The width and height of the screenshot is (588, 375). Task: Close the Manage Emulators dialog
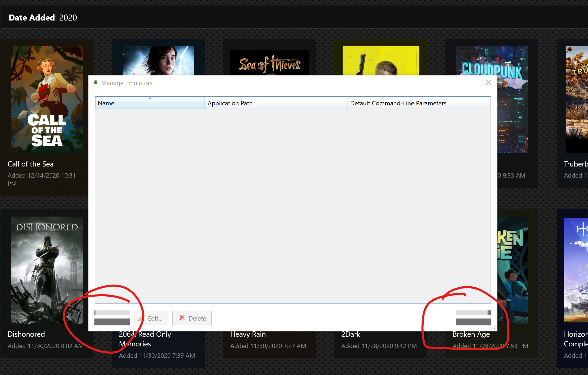[488, 83]
